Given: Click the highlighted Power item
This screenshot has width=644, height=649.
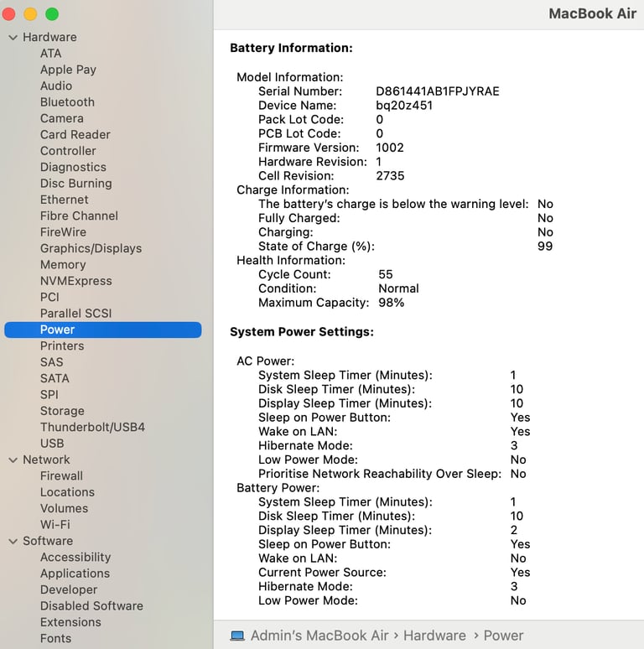Looking at the screenshot, I should (103, 330).
